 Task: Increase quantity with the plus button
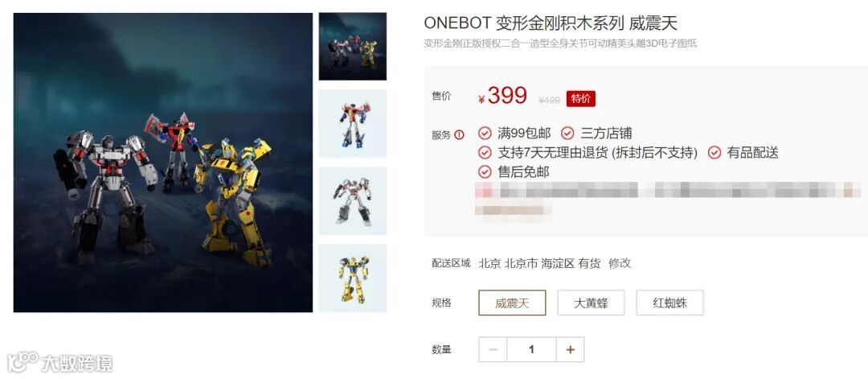570,350
